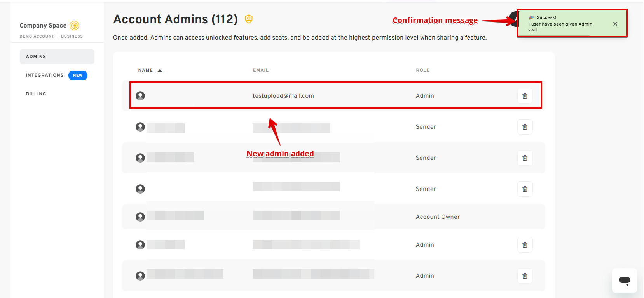Open the Billing section
Image resolution: width=644 pixels, height=298 pixels.
click(x=36, y=94)
